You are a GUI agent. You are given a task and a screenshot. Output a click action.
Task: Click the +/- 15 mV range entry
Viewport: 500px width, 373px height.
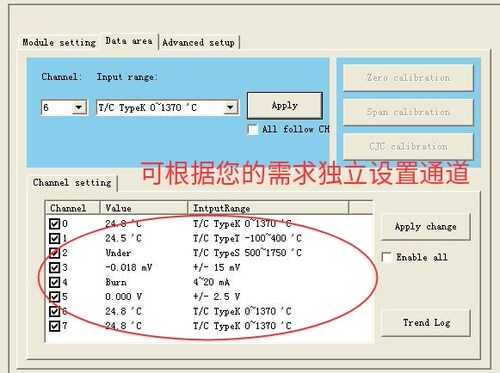point(216,267)
